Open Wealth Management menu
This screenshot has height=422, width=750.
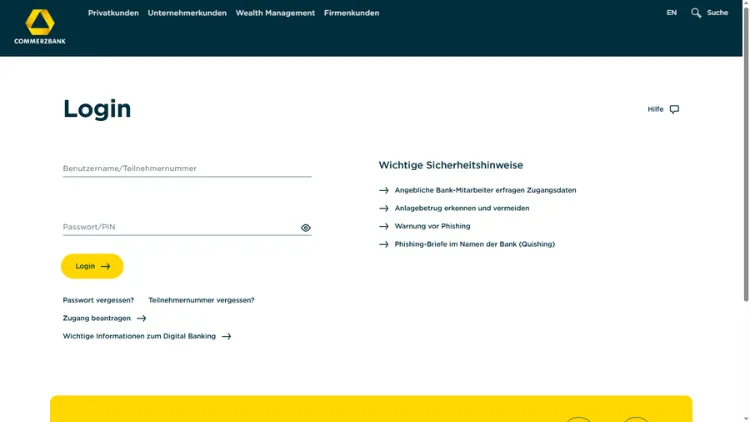click(275, 13)
